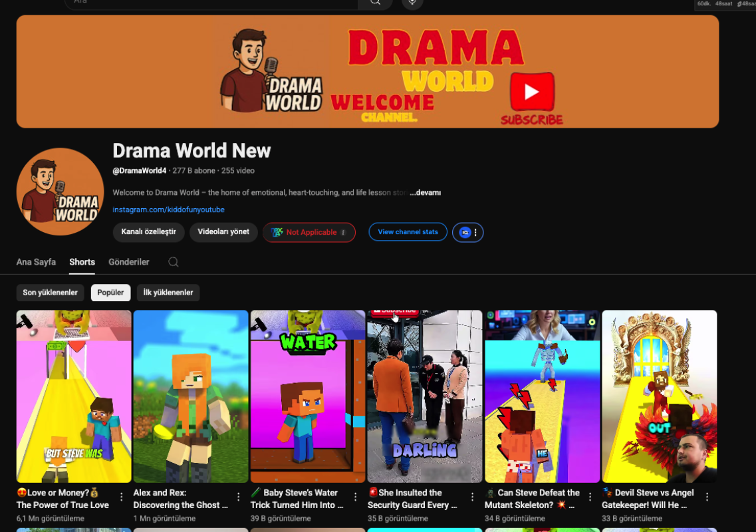Sort by Son yüklenenler chip
756x532 pixels.
pyautogui.click(x=50, y=293)
